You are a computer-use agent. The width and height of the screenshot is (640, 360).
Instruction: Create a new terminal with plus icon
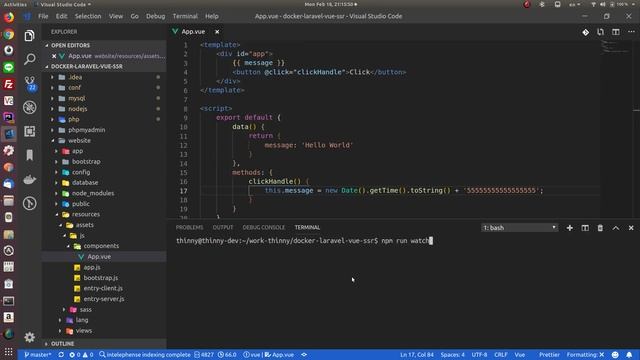[x=569, y=228]
